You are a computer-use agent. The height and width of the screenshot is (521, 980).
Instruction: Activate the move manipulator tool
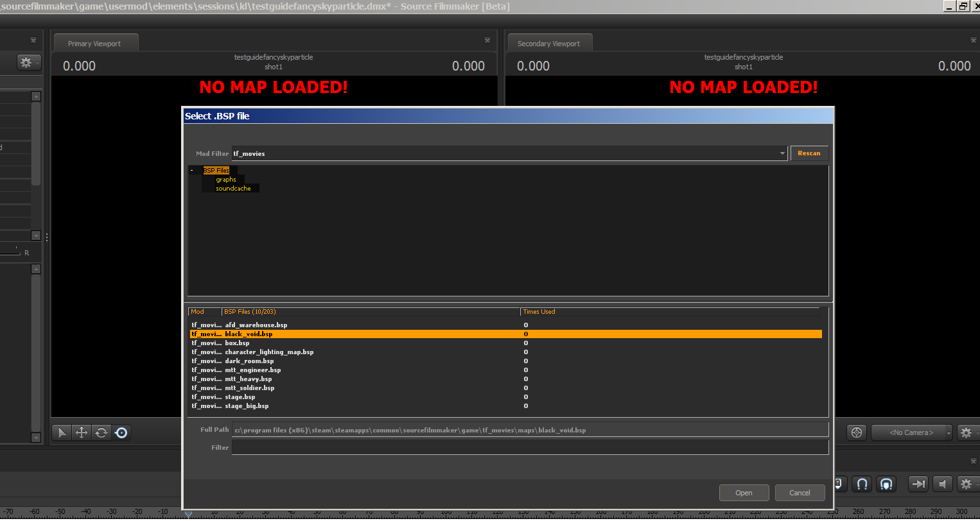pyautogui.click(x=82, y=432)
